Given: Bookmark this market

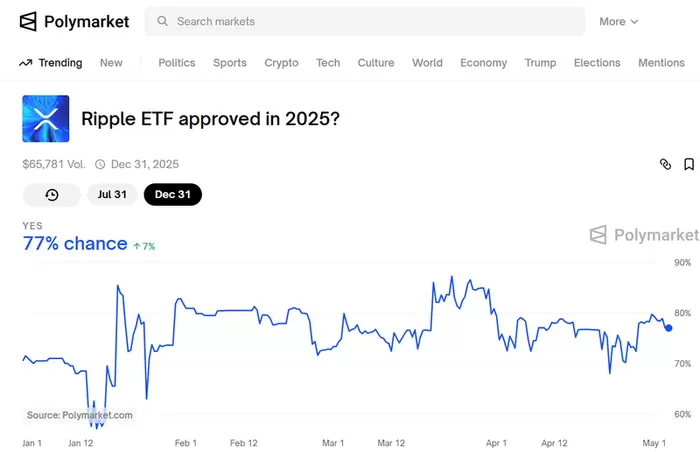Looking at the screenshot, I should click(689, 164).
